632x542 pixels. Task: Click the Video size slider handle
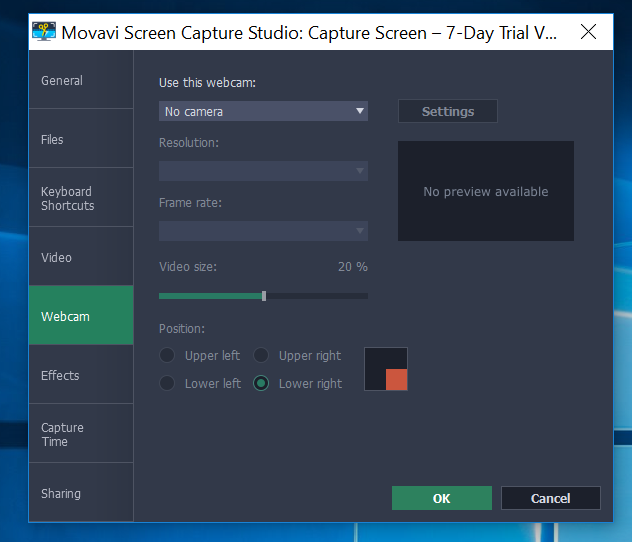[x=264, y=296]
